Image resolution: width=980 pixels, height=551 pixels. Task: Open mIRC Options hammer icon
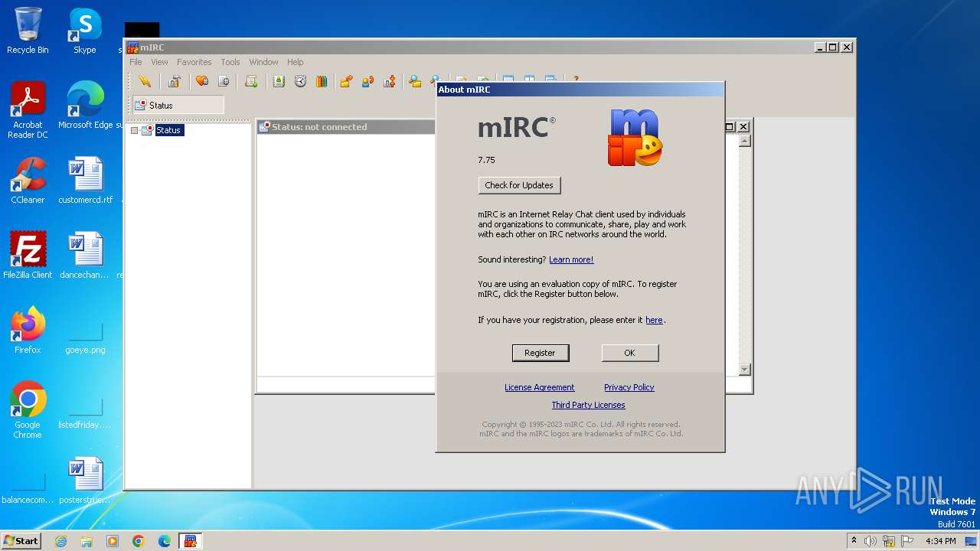[x=175, y=81]
